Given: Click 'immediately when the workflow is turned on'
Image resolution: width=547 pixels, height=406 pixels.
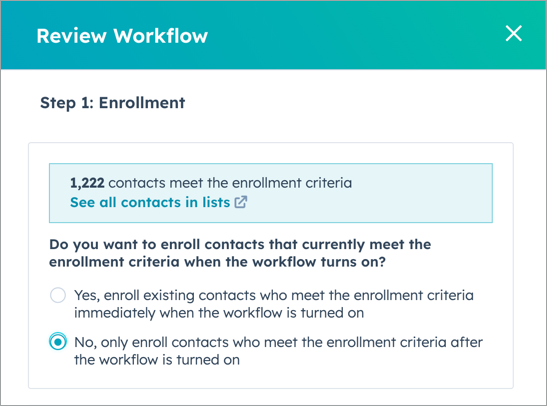Looking at the screenshot, I should click(219, 313).
